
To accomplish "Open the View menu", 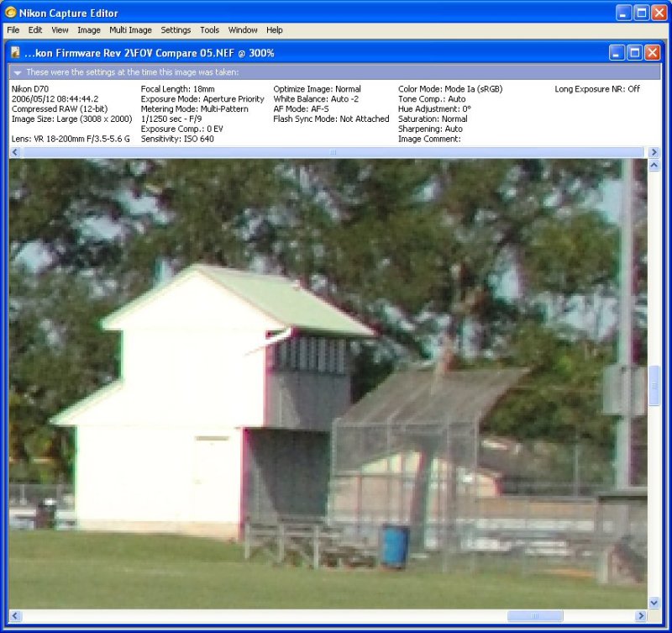I will pos(60,30).
